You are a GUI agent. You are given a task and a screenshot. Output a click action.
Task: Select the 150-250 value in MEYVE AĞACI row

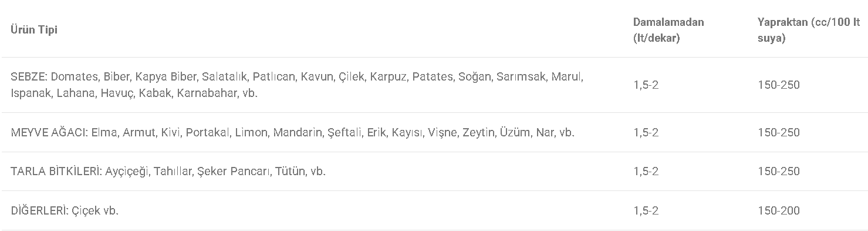point(779,132)
